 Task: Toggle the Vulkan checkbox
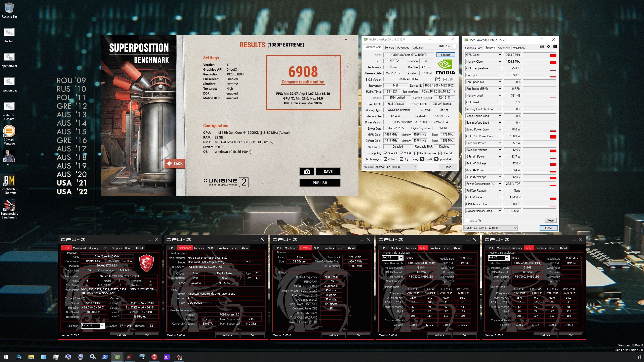(x=385, y=159)
